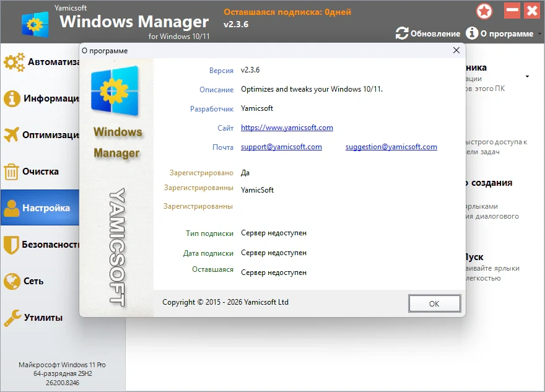Click the 64-разрядная 25H2 text
Screen dimensions: 545x392
tap(63, 373)
